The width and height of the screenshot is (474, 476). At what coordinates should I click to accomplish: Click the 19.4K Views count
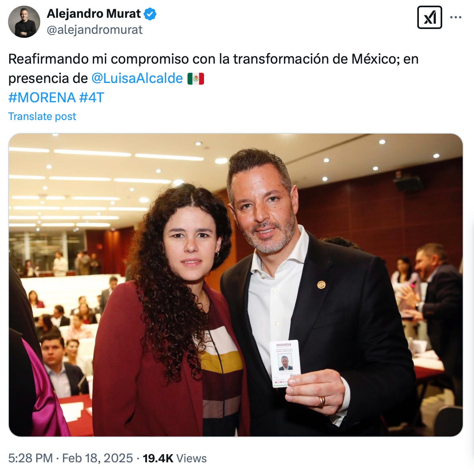[x=175, y=458]
